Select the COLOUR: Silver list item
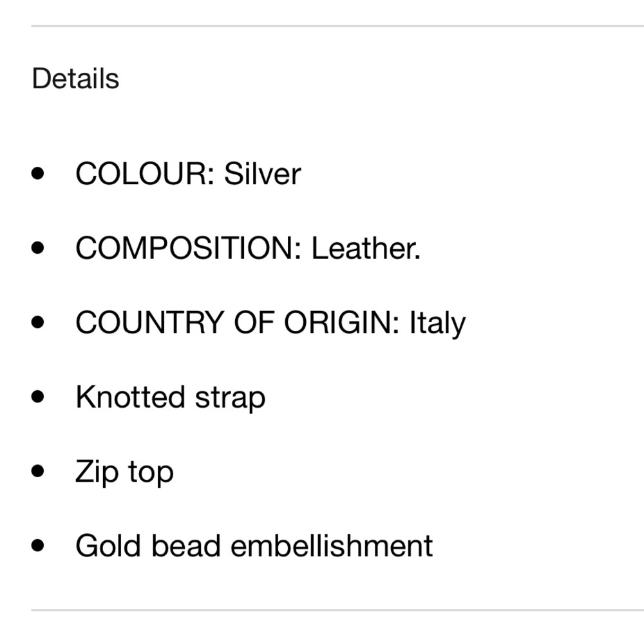The image size is (644, 644). 187,174
